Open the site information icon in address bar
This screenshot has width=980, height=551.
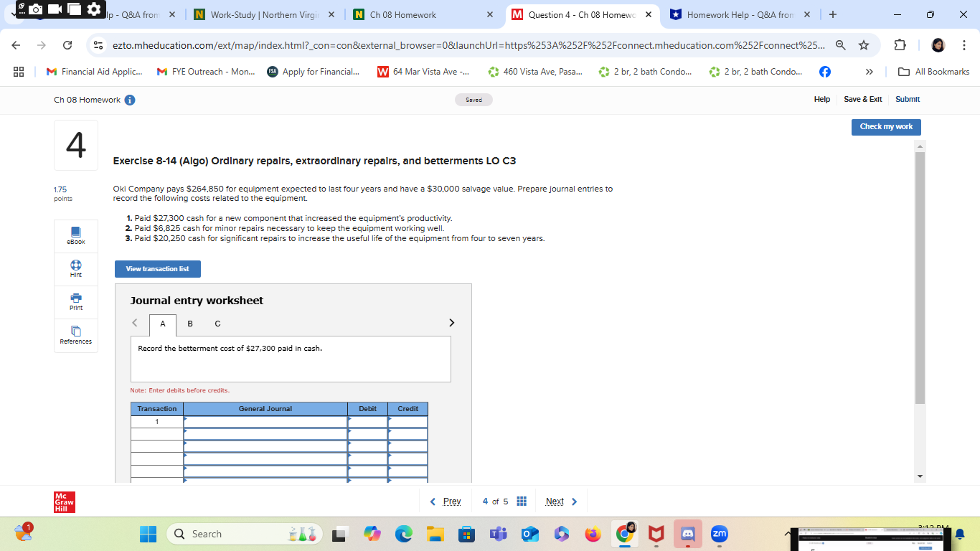click(x=98, y=45)
